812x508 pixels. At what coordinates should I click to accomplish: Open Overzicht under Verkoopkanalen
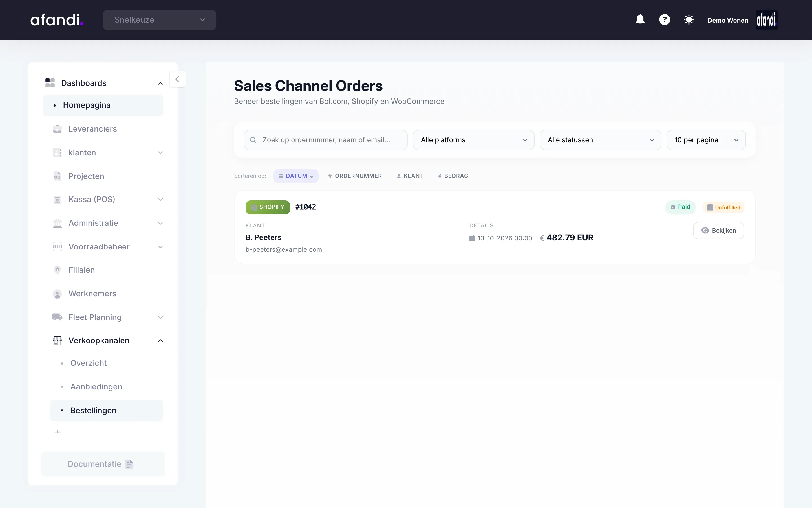[x=106, y=363]
